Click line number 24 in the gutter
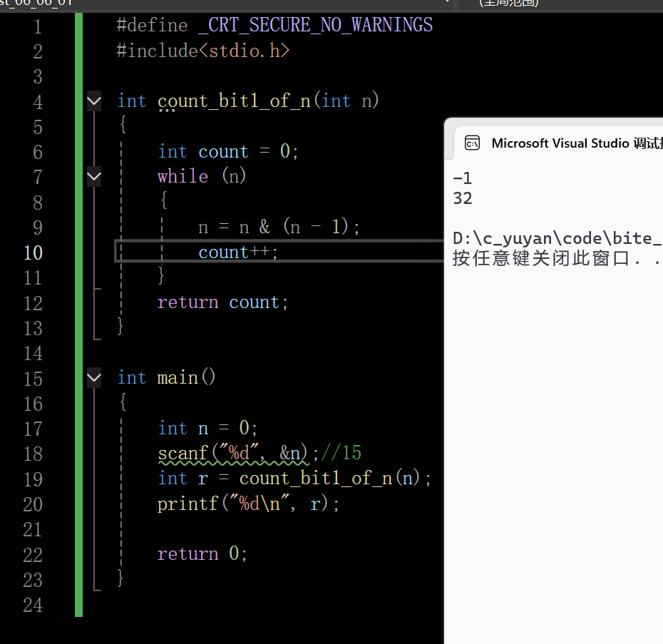The height and width of the screenshot is (644, 663). click(x=33, y=605)
